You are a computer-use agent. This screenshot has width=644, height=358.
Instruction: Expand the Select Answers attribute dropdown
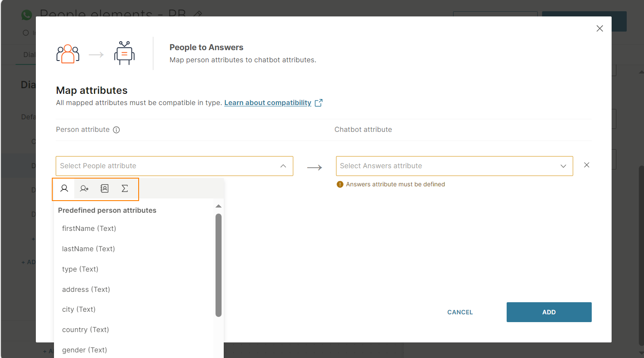563,166
